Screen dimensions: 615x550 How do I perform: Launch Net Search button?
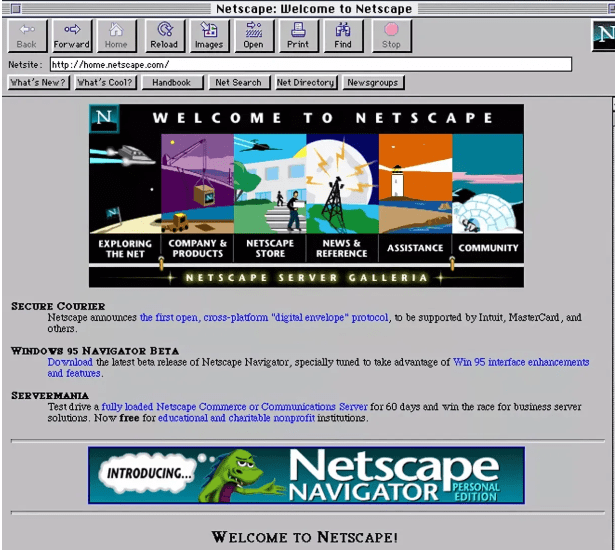(239, 83)
